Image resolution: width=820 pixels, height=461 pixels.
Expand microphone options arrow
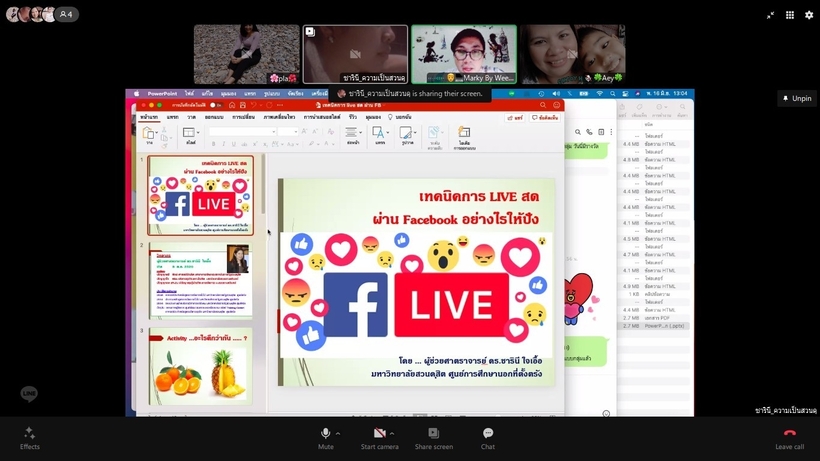click(x=338, y=433)
